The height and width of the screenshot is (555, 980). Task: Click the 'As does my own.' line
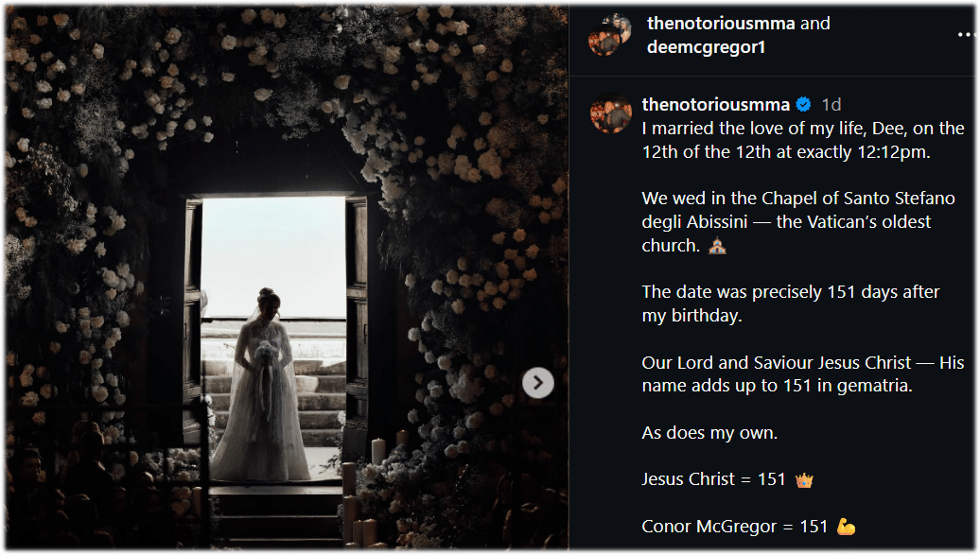tap(709, 432)
